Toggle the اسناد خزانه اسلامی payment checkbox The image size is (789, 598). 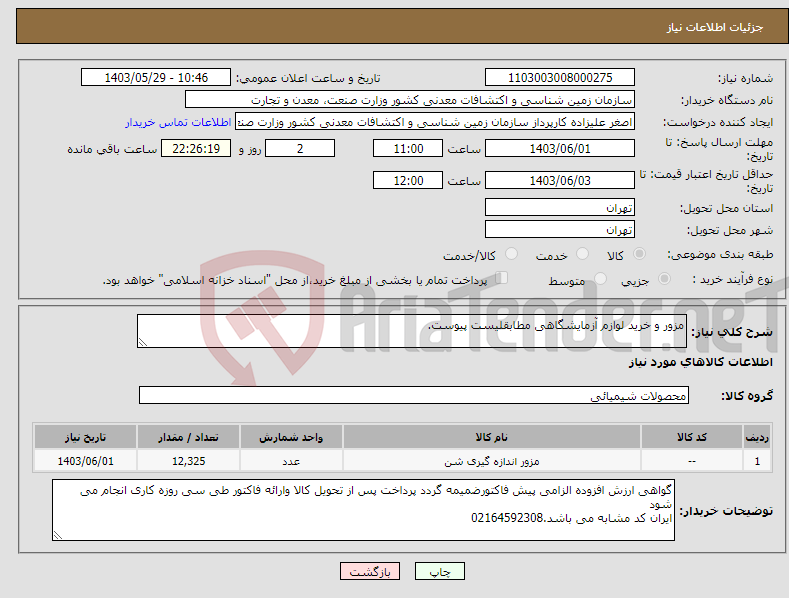click(x=502, y=278)
